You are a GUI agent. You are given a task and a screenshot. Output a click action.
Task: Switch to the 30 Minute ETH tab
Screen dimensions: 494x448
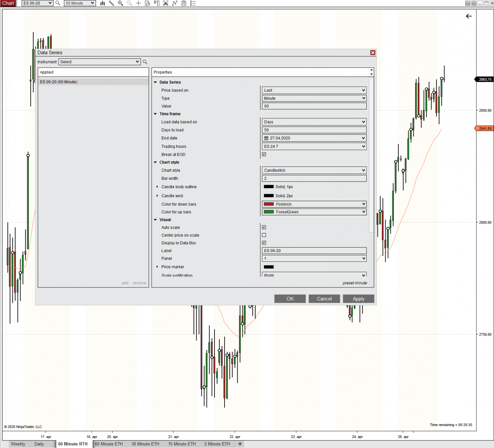tap(145, 444)
